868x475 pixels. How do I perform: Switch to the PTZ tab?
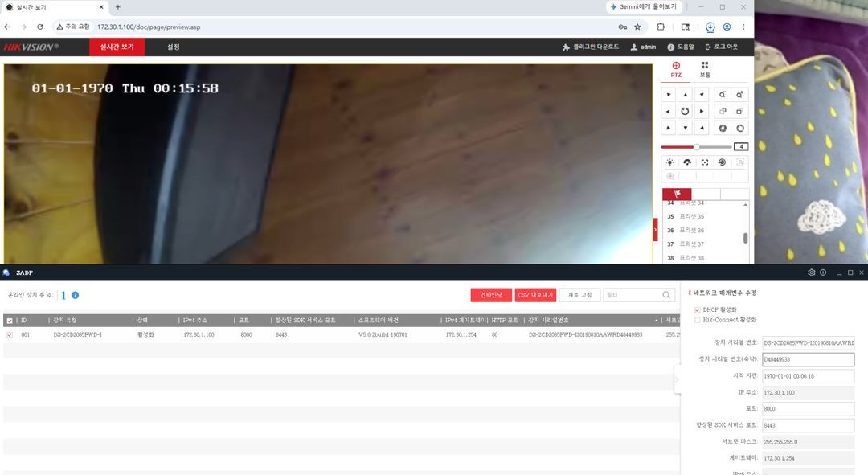[x=676, y=70]
